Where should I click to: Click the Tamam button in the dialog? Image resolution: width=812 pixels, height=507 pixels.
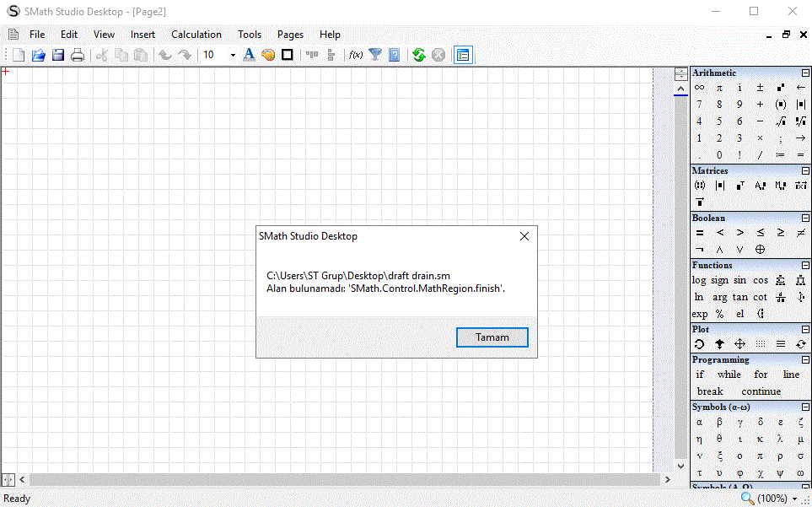(492, 337)
